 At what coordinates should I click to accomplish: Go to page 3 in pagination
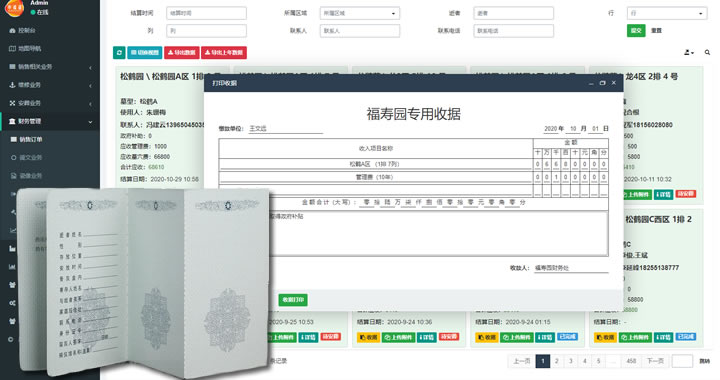pyautogui.click(x=571, y=361)
